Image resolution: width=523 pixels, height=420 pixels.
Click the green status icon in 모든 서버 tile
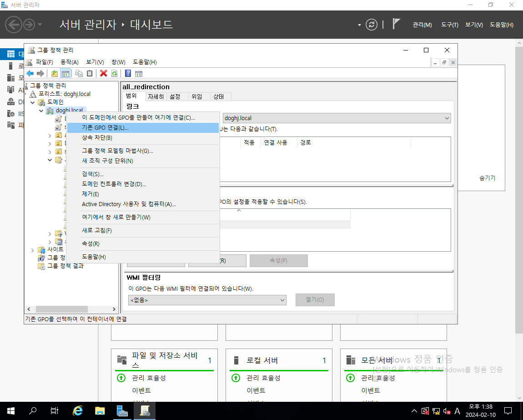[350, 378]
